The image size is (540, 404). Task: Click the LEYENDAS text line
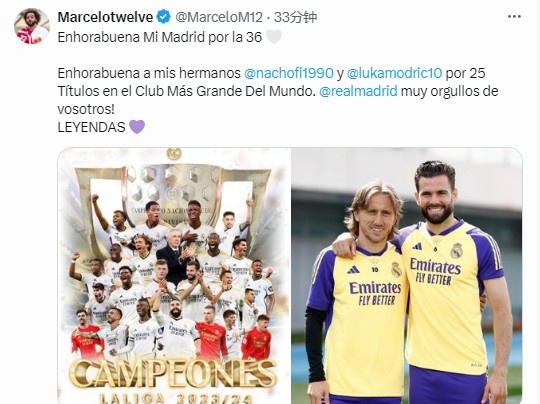click(x=91, y=127)
